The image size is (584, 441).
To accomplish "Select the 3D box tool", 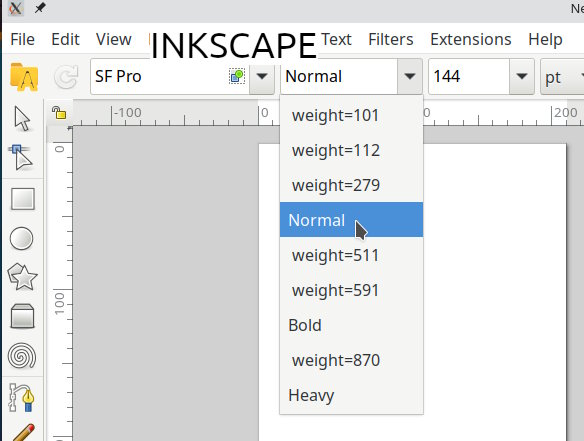I will point(22,316).
